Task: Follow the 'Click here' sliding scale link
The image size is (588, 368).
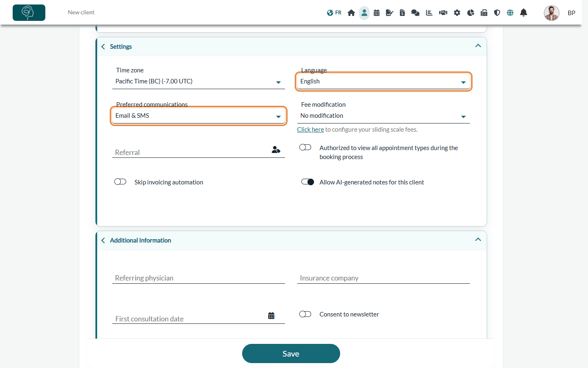Action: (310, 130)
